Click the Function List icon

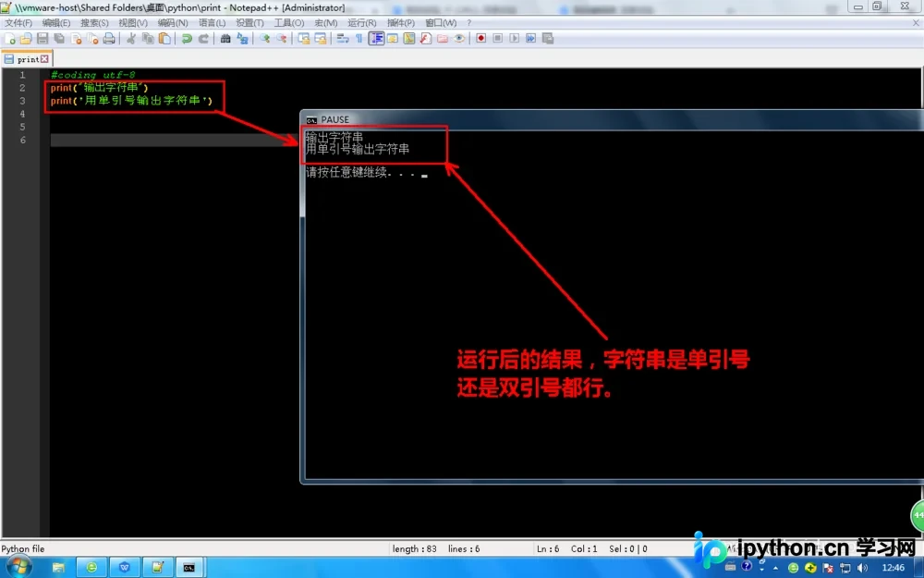(425, 38)
